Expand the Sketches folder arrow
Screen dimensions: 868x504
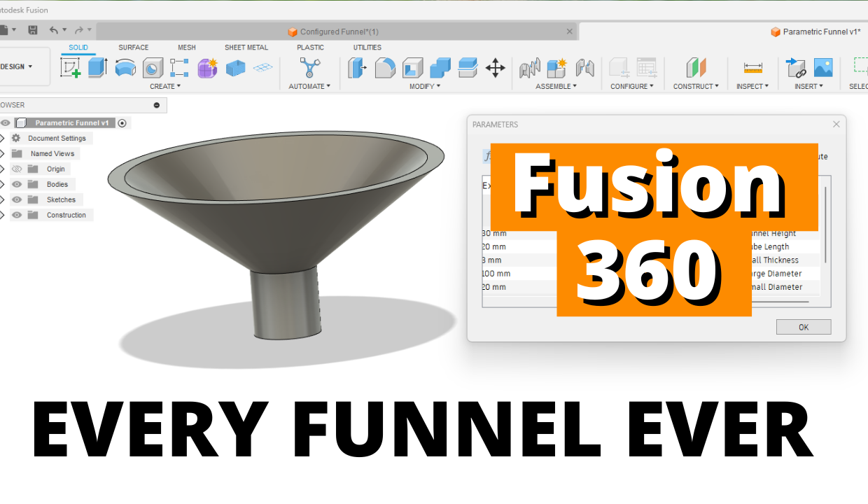point(2,200)
